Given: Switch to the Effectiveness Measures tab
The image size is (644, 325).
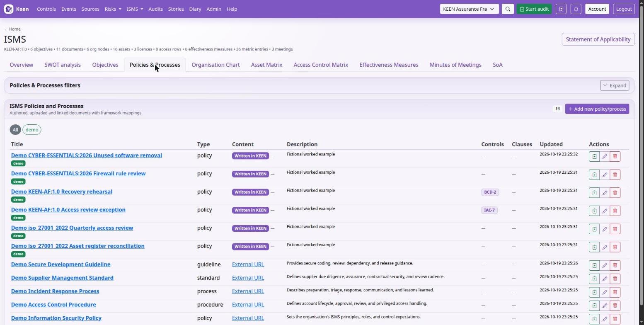Looking at the screenshot, I should (389, 65).
